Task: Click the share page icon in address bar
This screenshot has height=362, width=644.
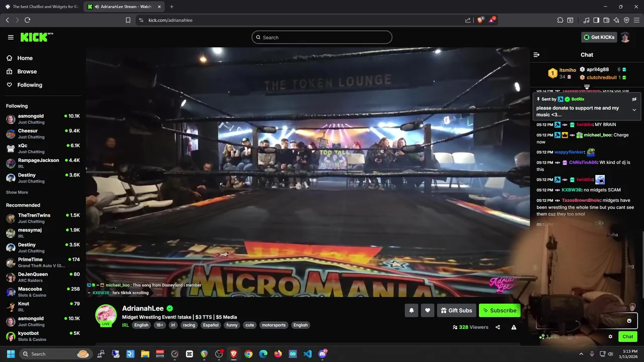Action: [x=468, y=20]
